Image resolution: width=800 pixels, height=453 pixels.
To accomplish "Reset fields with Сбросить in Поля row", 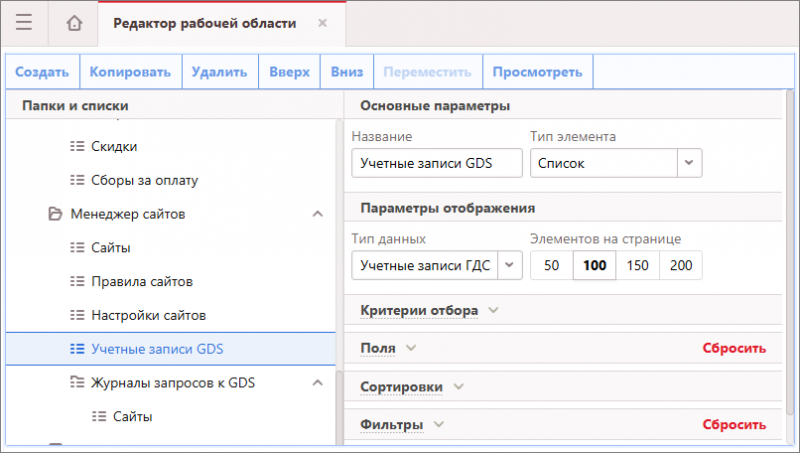I will (x=733, y=348).
